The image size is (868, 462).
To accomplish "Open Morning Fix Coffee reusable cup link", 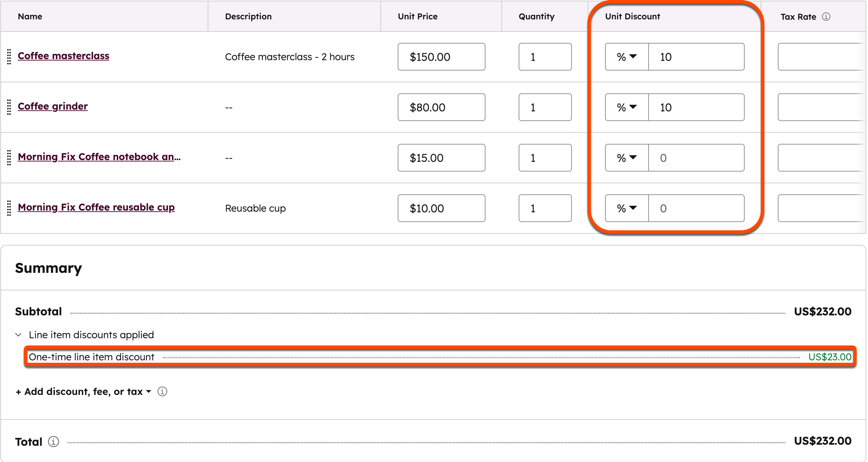I will coord(96,207).
